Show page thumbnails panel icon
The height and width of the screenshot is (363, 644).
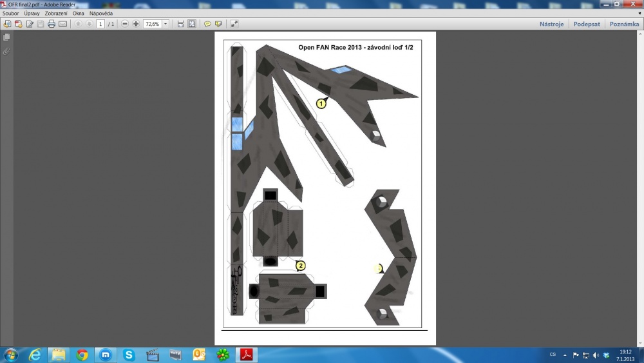[x=6, y=37]
